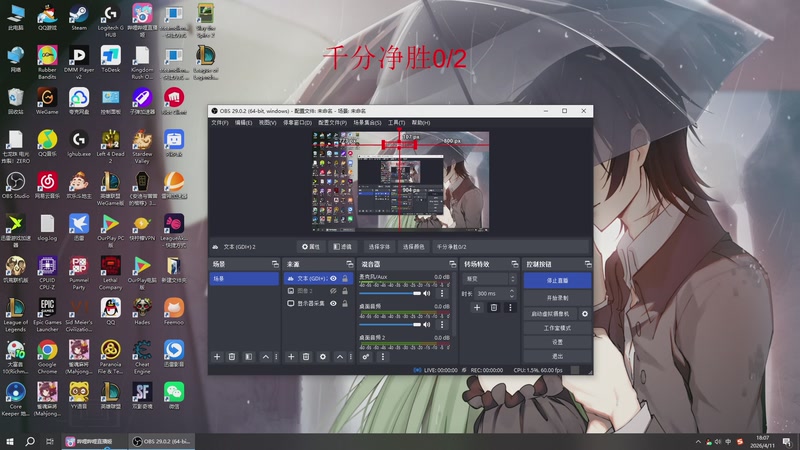Mute the 麦克风/Aux channel speaker icon

(427, 293)
